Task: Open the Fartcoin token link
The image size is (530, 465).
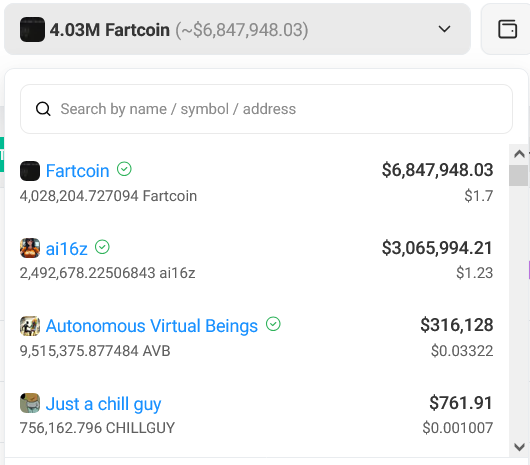Action: point(77,171)
